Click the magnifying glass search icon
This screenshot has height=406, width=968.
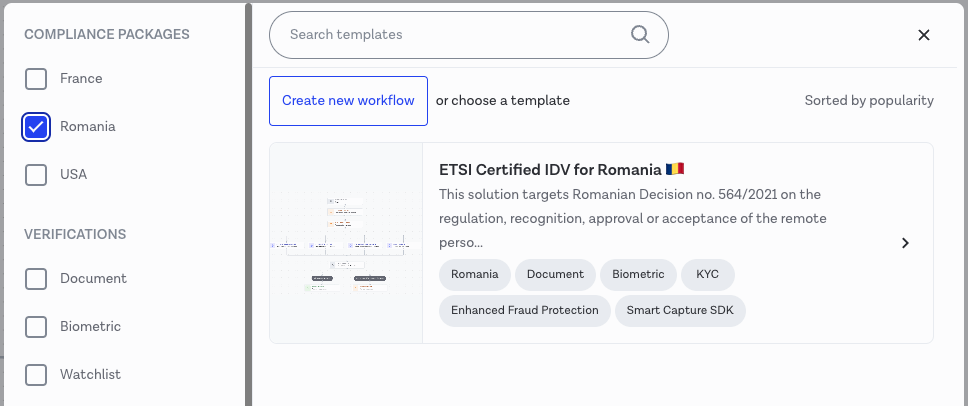[x=640, y=35]
